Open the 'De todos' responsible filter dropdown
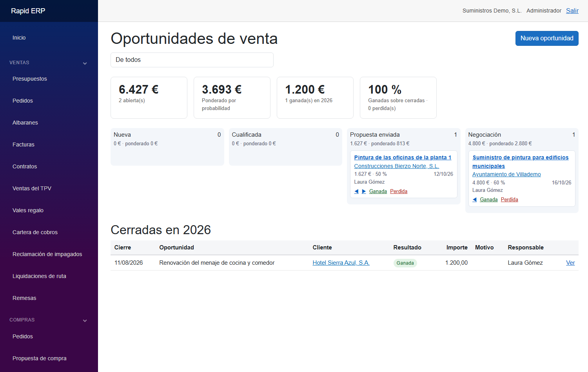Viewport: 588px width, 372px height. pos(192,60)
